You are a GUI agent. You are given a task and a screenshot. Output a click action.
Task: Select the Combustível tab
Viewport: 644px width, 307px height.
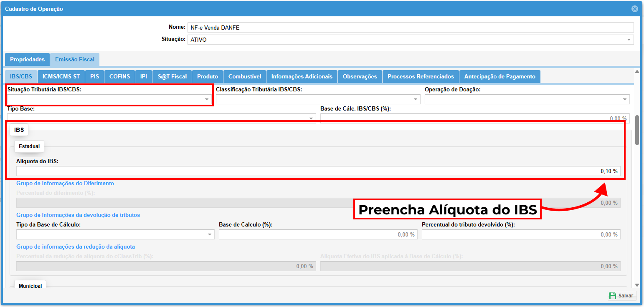[245, 77]
